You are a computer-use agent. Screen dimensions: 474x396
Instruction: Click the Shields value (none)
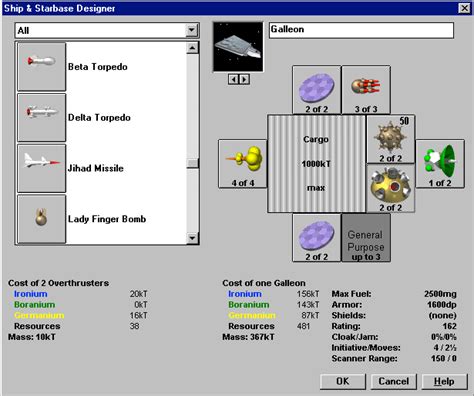click(x=443, y=315)
